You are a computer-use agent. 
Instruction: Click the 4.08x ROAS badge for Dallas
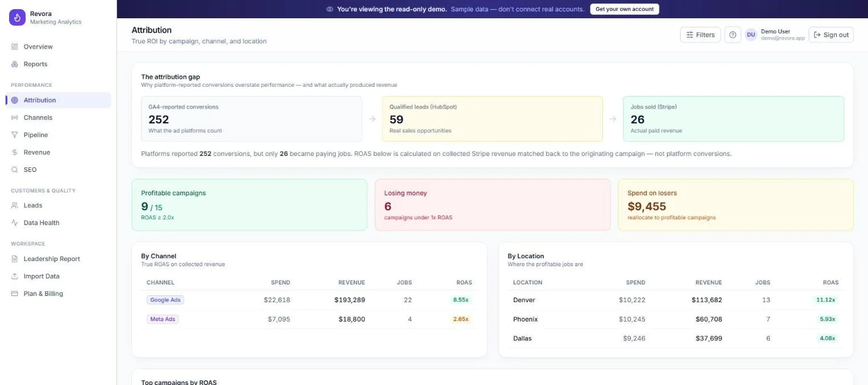click(x=827, y=339)
